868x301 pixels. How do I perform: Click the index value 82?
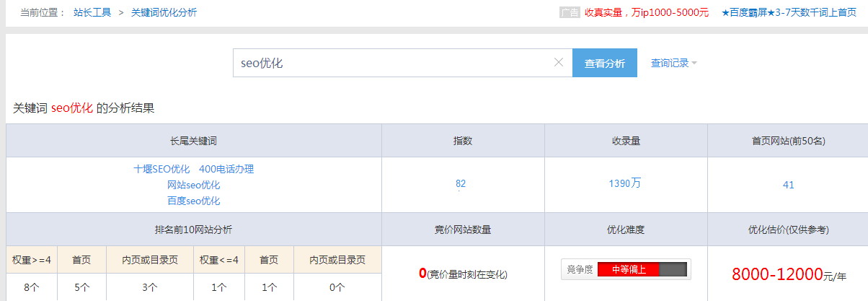click(x=461, y=184)
